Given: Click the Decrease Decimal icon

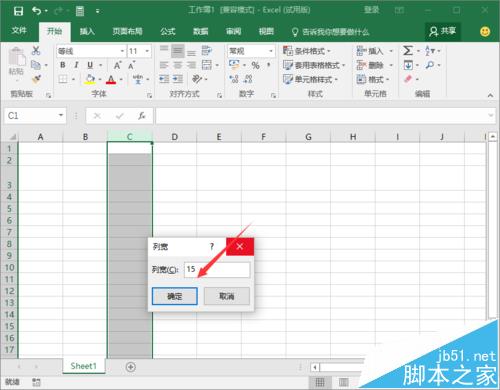Looking at the screenshot, I should pyautogui.click(x=248, y=79).
